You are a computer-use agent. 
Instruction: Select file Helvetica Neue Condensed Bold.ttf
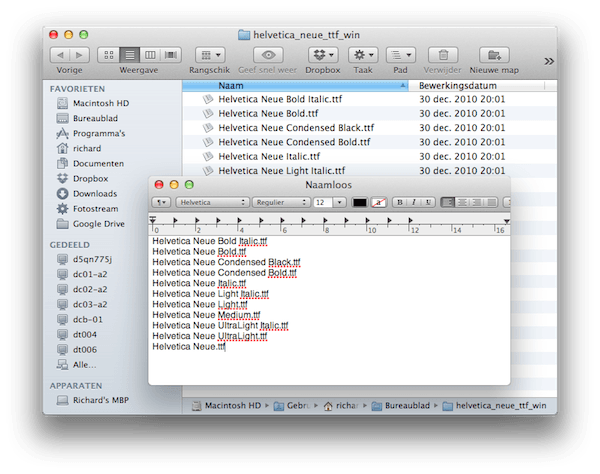pyautogui.click(x=369, y=142)
